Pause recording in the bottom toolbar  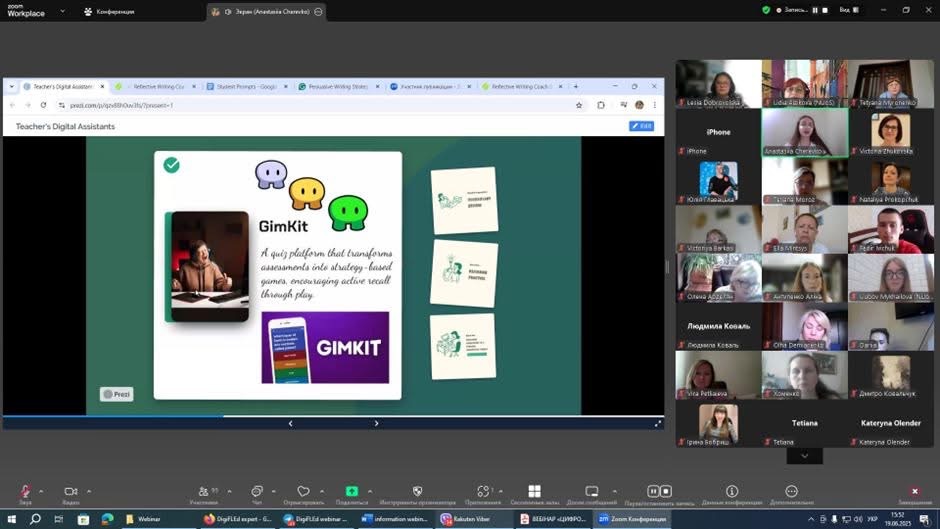[x=653, y=491]
